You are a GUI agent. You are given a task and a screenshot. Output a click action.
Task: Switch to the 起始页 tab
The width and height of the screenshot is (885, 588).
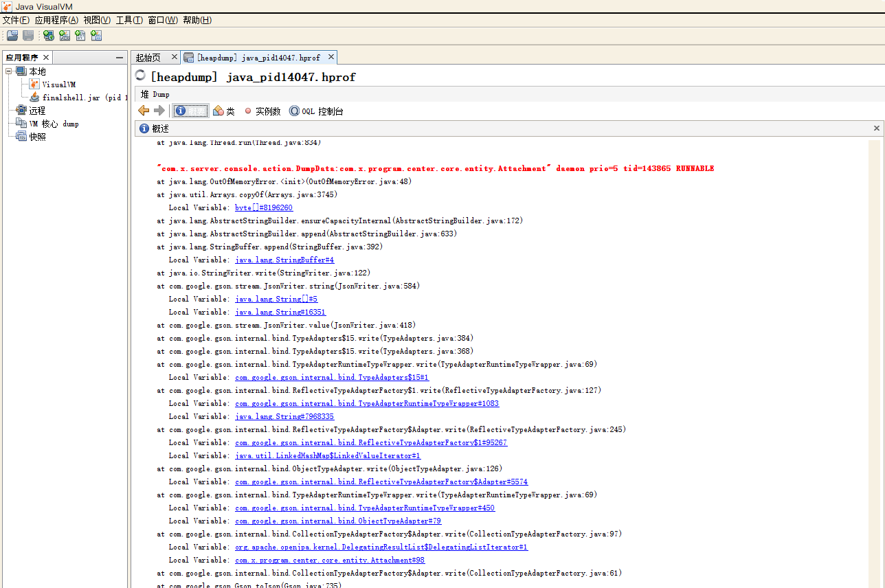148,58
